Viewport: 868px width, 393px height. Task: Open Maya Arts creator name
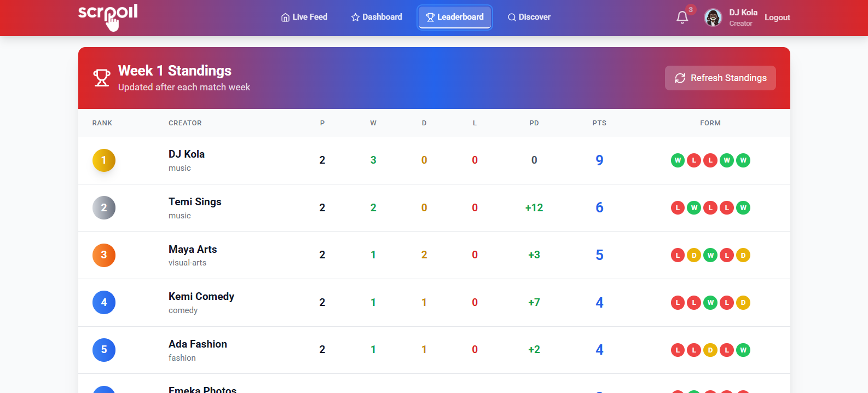(193, 250)
